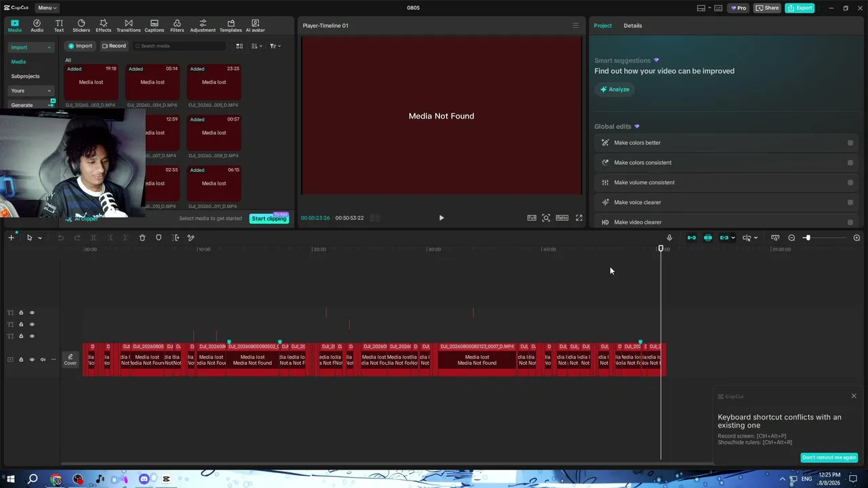Image resolution: width=868 pixels, height=488 pixels.
Task: Click the playhead marker on the ruler
Action: click(x=661, y=248)
